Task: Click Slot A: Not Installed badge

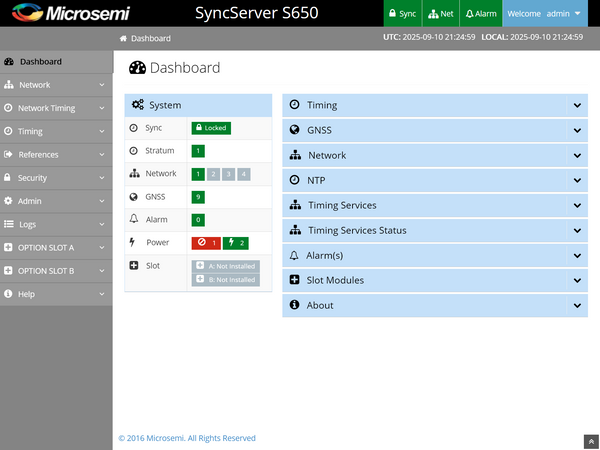Action: click(x=226, y=266)
